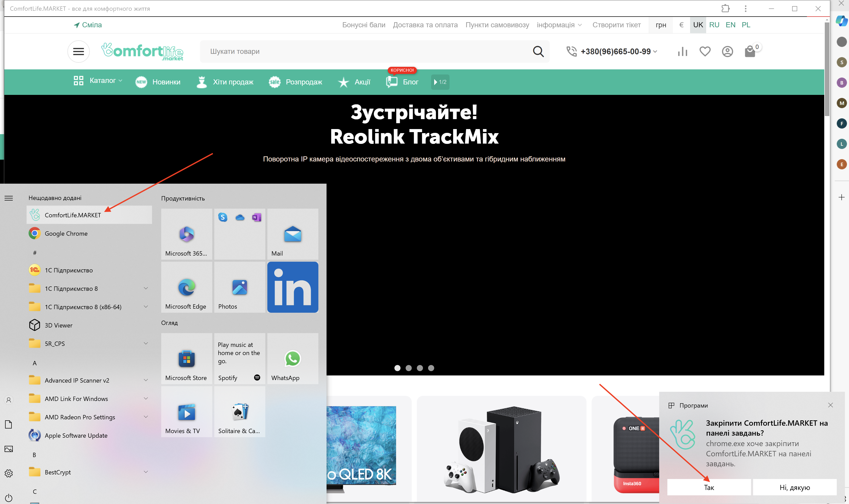Switch language to PL

point(746,25)
